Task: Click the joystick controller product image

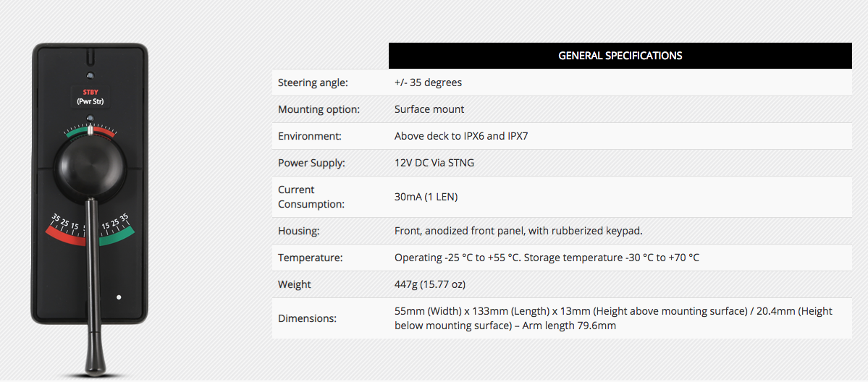Action: pos(90,209)
